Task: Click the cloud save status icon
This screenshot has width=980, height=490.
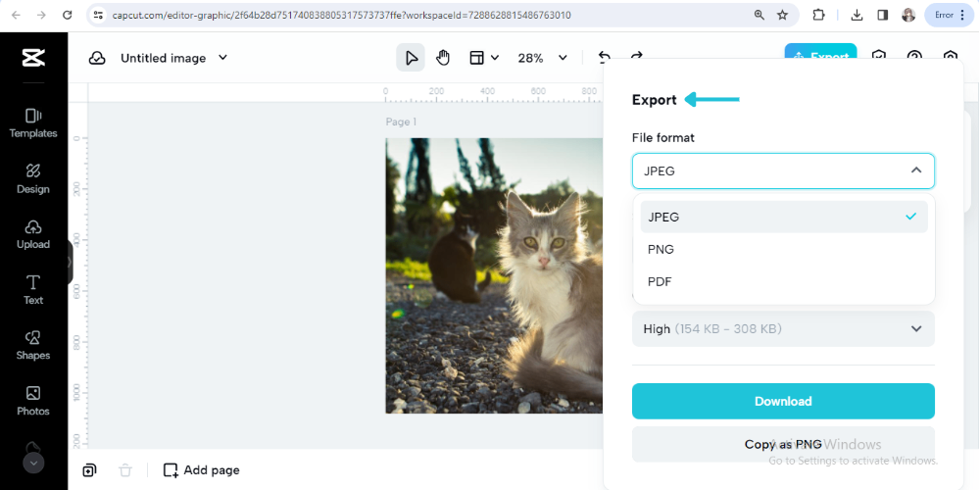Action: coord(97,58)
